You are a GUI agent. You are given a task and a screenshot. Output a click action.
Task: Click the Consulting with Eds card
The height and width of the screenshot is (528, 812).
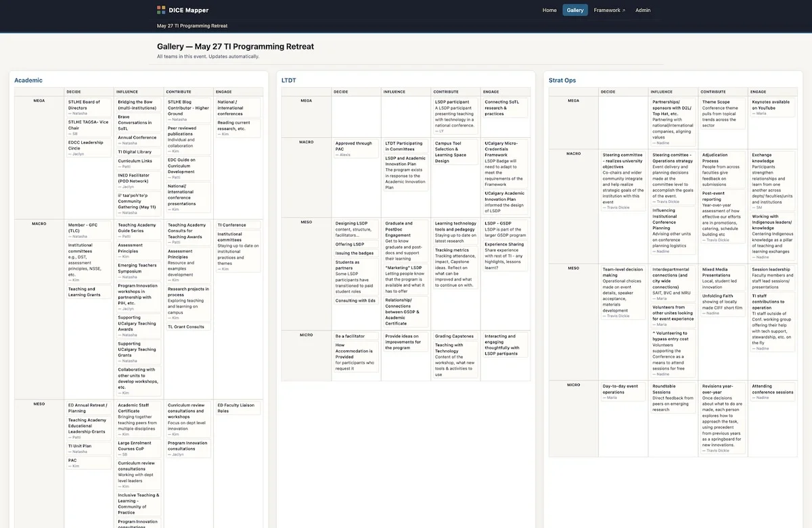click(x=355, y=301)
